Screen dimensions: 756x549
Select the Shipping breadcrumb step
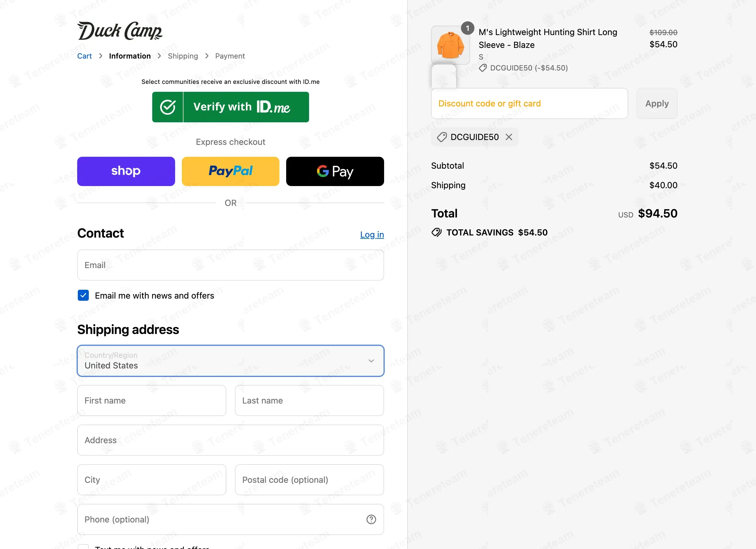183,56
